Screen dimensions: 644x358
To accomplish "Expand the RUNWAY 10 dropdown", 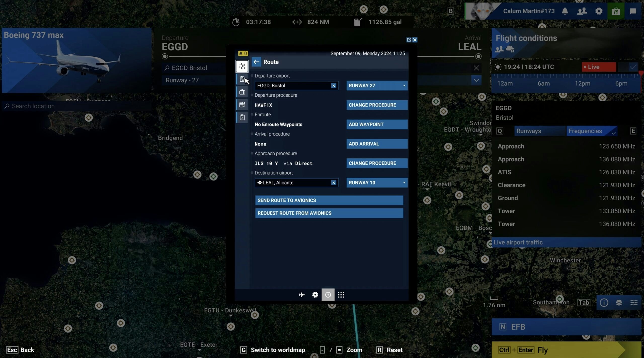I will (x=377, y=183).
